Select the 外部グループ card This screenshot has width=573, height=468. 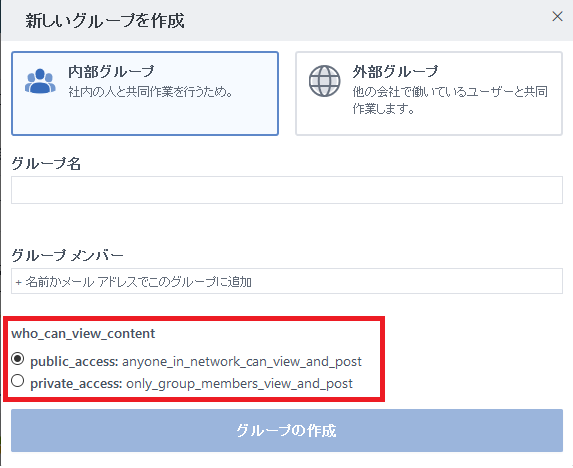tap(429, 94)
